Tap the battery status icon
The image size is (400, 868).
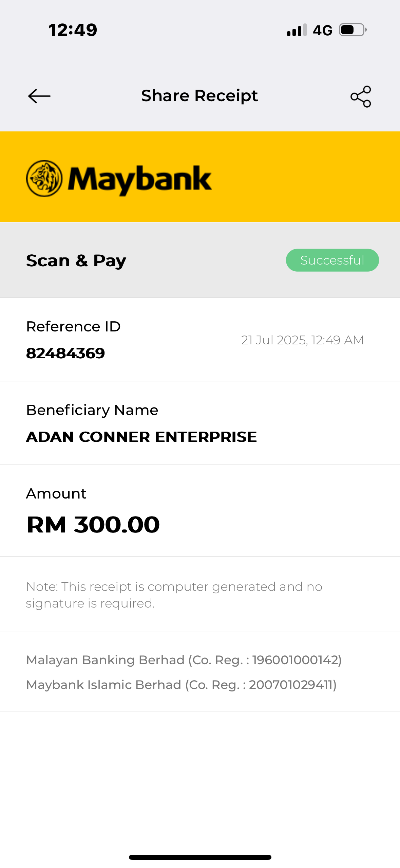pos(353,30)
